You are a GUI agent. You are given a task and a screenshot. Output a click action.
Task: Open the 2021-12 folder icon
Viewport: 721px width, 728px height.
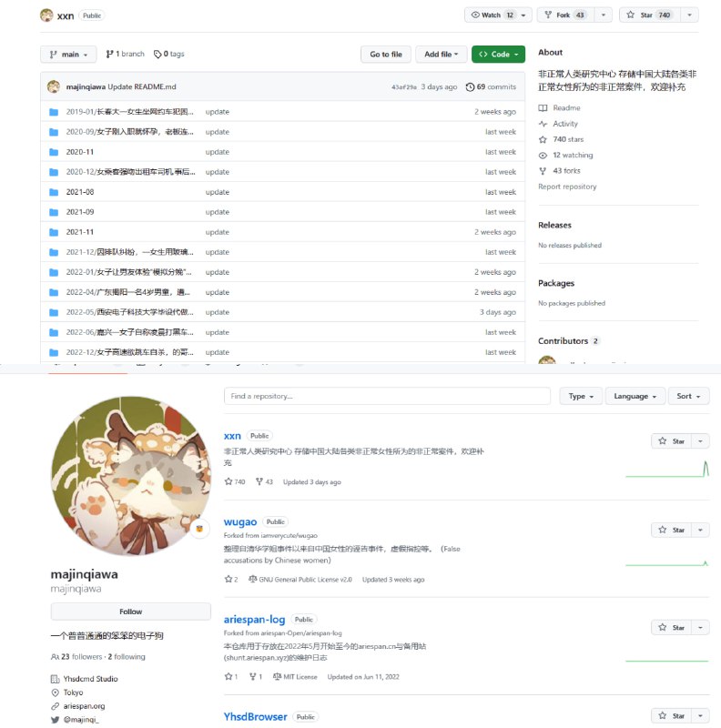pos(54,252)
